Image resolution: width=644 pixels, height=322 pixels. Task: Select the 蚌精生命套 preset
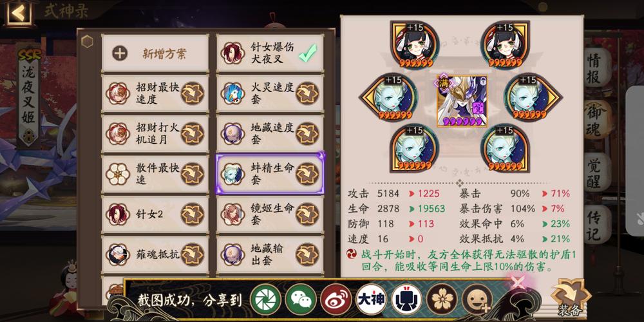tap(270, 174)
